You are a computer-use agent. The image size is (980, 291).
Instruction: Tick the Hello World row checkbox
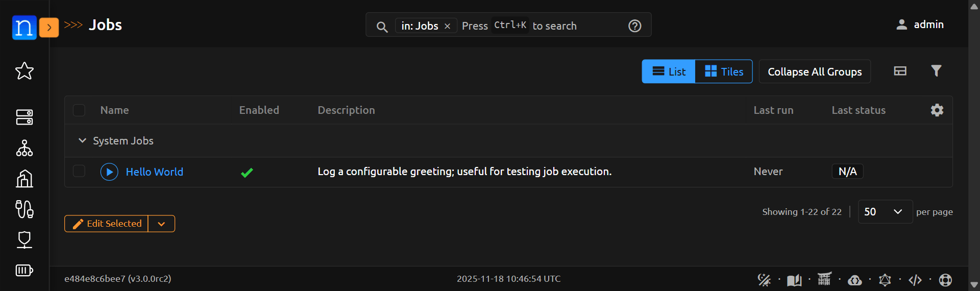pos(79,171)
